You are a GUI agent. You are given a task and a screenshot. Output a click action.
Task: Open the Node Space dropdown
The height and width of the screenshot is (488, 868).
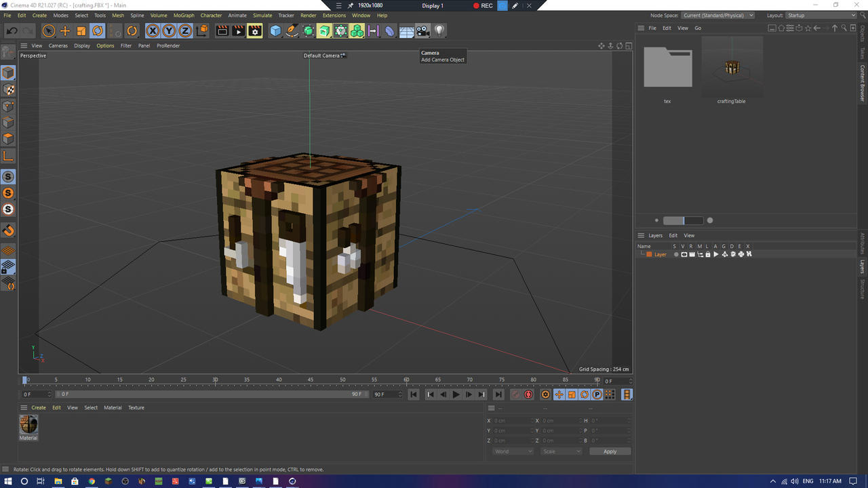718,15
